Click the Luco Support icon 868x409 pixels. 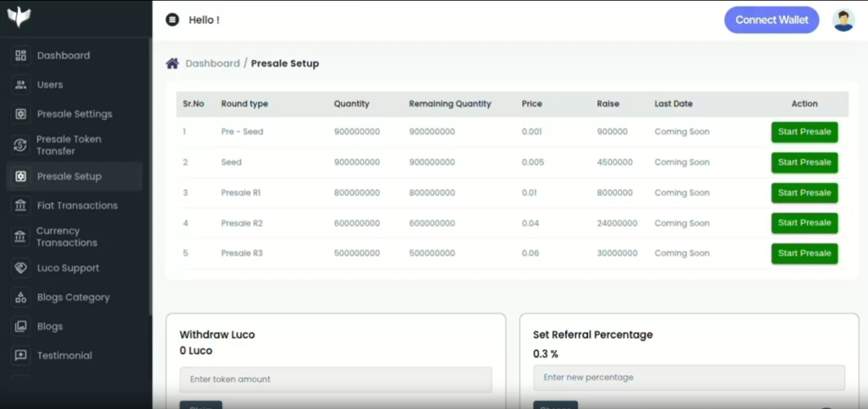[21, 268]
